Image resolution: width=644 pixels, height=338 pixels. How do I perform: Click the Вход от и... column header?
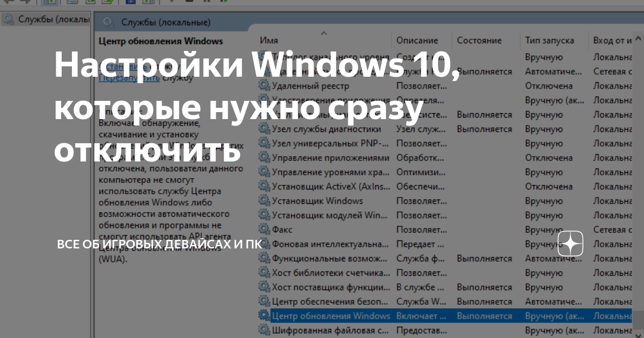[x=612, y=41]
